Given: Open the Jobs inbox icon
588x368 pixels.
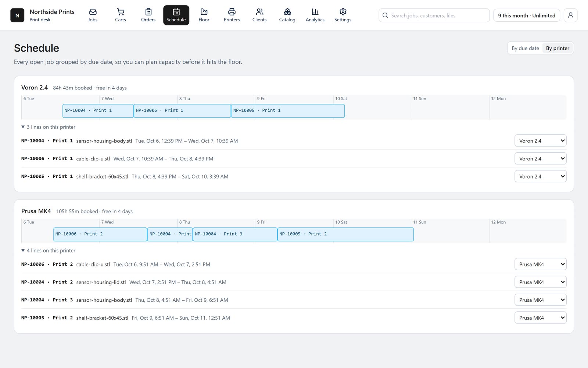Looking at the screenshot, I should pyautogui.click(x=93, y=12).
